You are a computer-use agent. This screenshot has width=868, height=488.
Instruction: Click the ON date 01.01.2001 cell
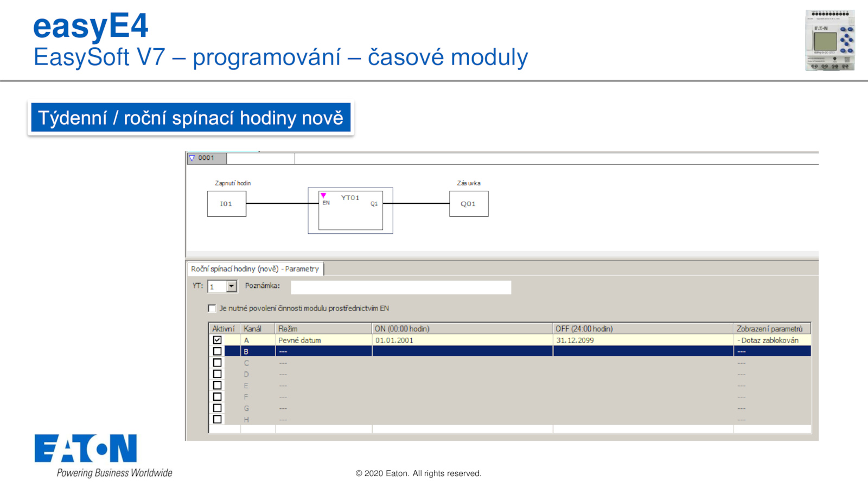pyautogui.click(x=462, y=340)
